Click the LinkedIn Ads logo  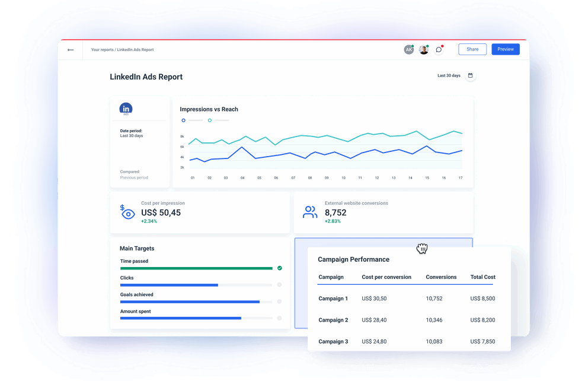[126, 109]
